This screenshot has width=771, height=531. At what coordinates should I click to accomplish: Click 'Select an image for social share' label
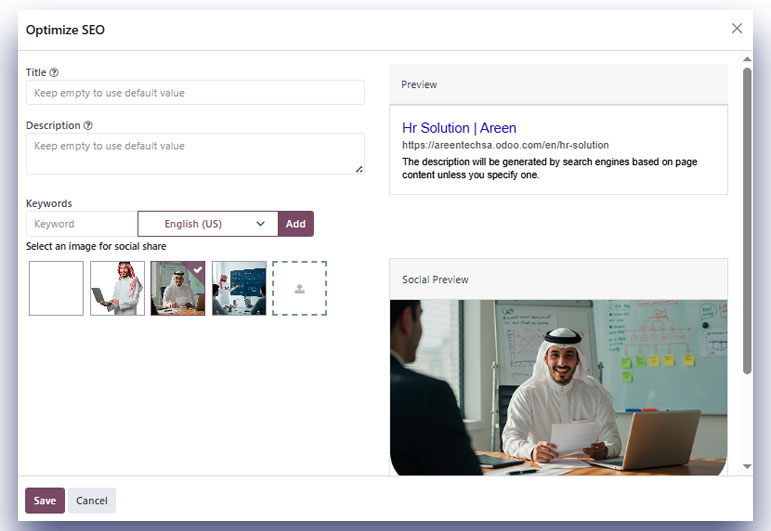tap(96, 246)
